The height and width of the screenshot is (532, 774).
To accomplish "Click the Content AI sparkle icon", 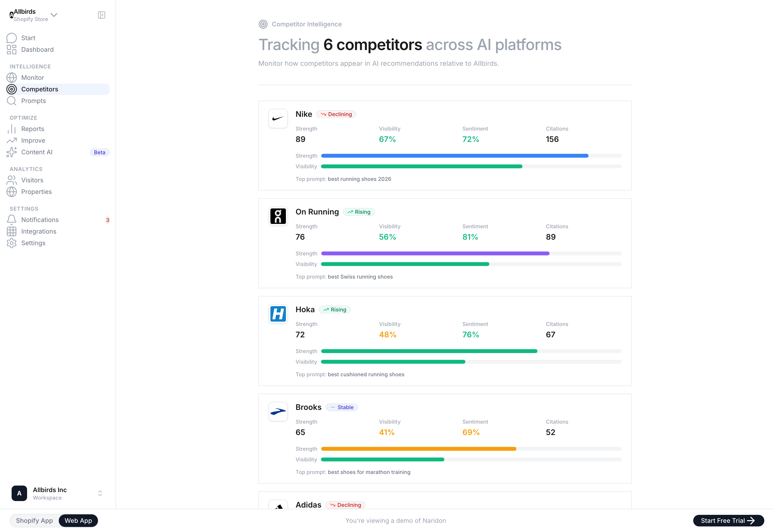I will coord(12,152).
